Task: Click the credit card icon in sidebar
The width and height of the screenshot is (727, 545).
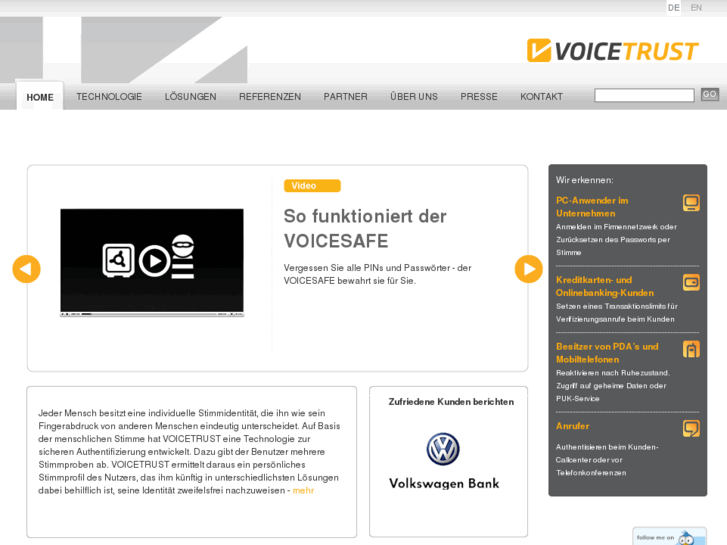Action: point(691,282)
